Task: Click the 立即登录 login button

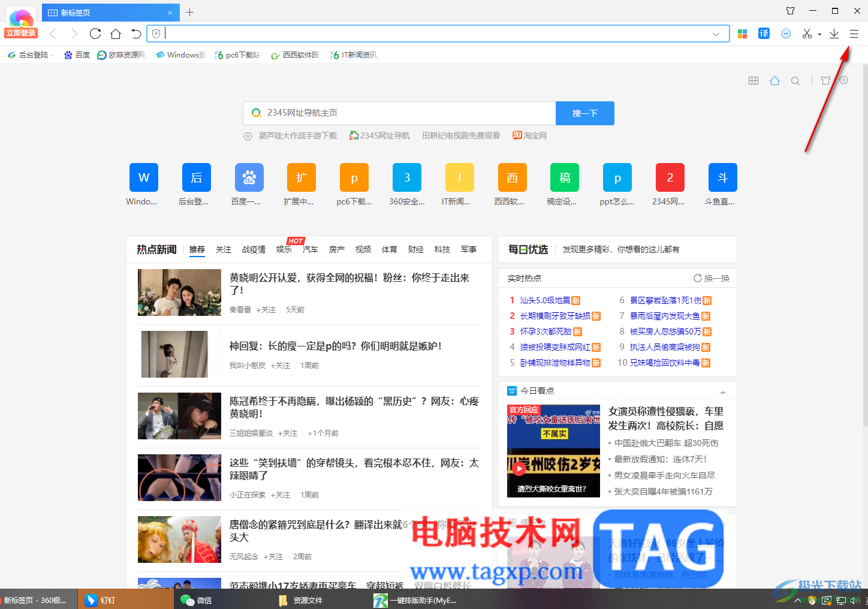Action: (20, 33)
